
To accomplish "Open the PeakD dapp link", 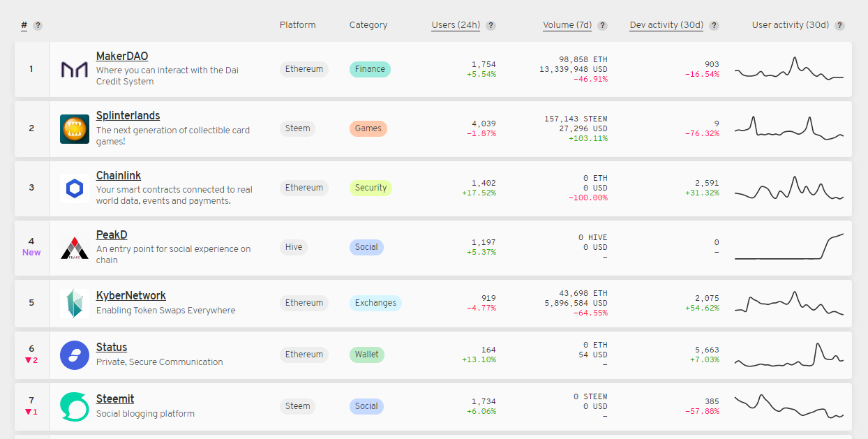I will point(112,235).
